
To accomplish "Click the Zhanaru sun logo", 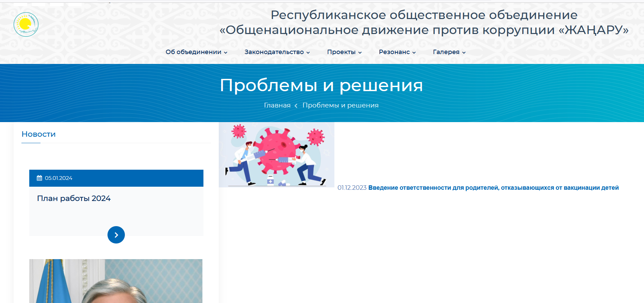I will pyautogui.click(x=26, y=24).
